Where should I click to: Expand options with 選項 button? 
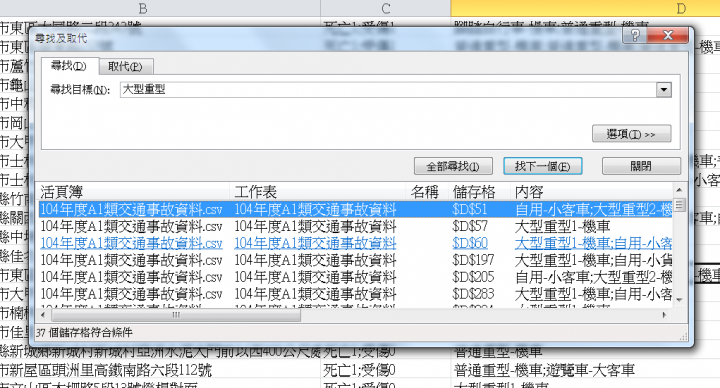[x=631, y=134]
